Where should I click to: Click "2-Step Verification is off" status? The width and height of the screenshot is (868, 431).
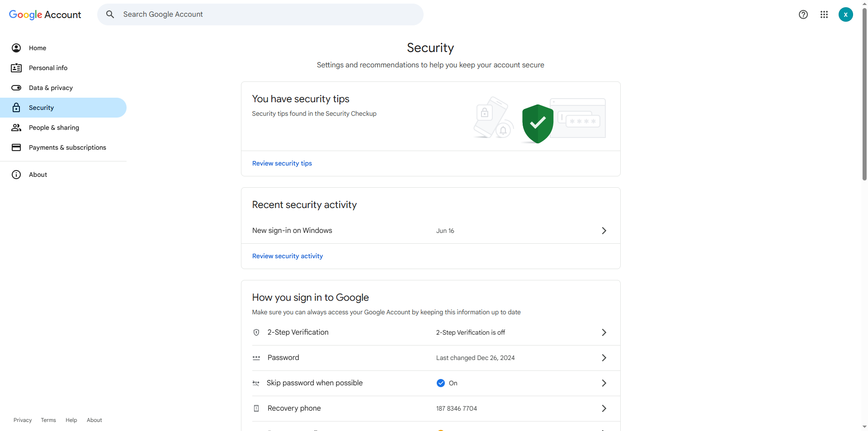click(x=471, y=332)
